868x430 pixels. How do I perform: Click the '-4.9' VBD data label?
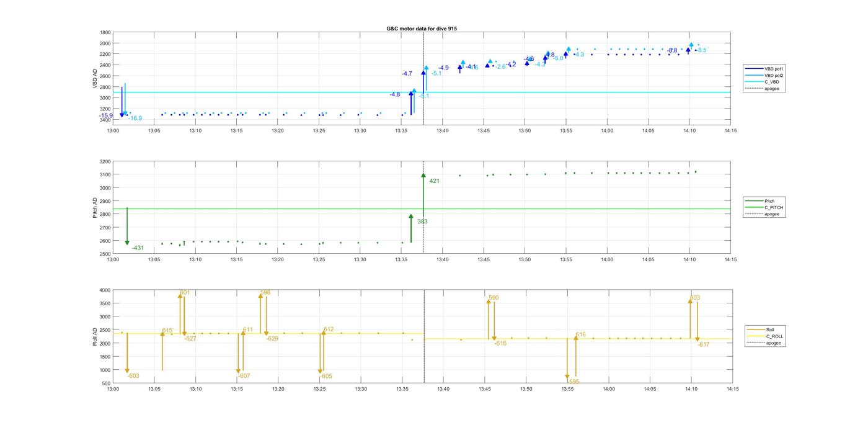click(x=443, y=68)
